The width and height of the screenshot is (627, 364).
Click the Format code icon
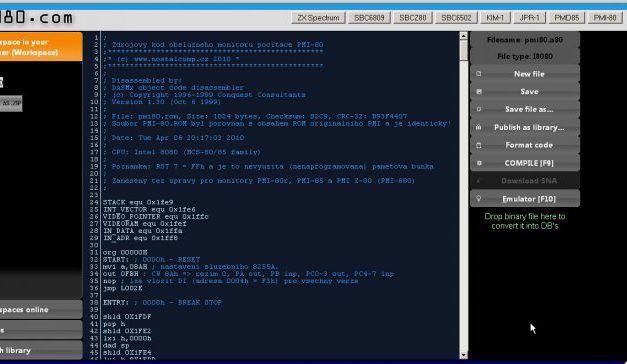tap(479, 145)
